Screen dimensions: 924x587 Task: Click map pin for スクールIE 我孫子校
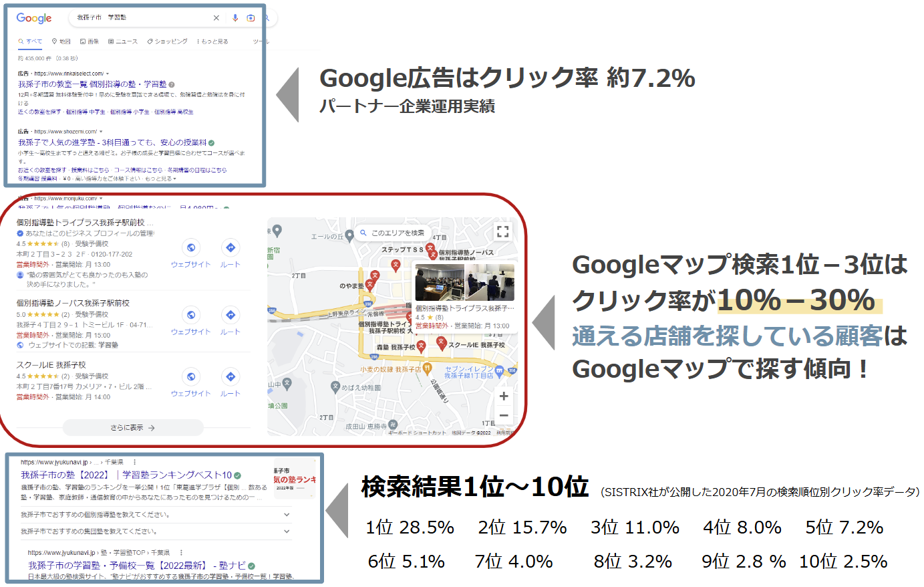pyautogui.click(x=441, y=342)
